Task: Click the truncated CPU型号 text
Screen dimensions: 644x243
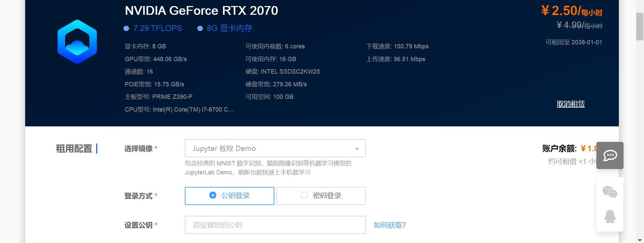Action: [x=179, y=110]
